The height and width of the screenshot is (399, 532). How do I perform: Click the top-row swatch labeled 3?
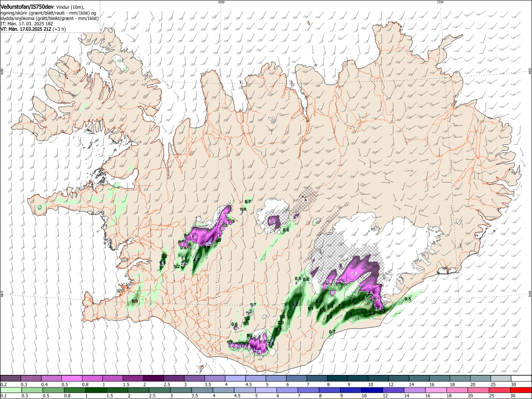click(x=194, y=379)
